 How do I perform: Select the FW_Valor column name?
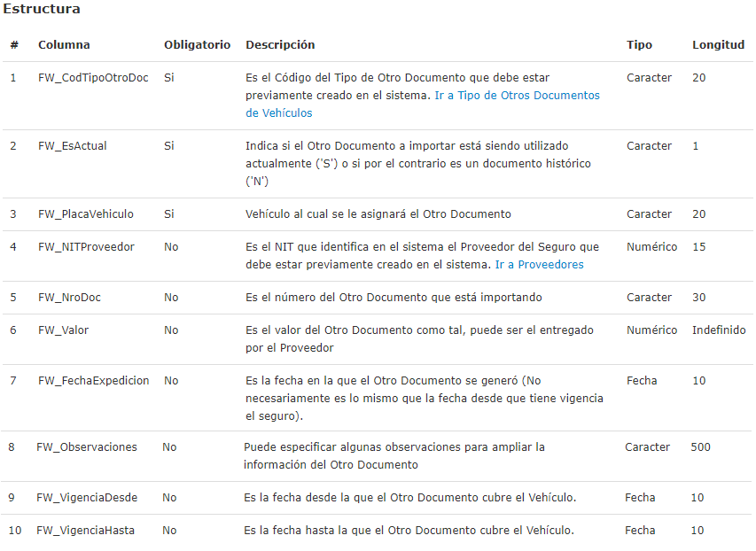point(63,330)
